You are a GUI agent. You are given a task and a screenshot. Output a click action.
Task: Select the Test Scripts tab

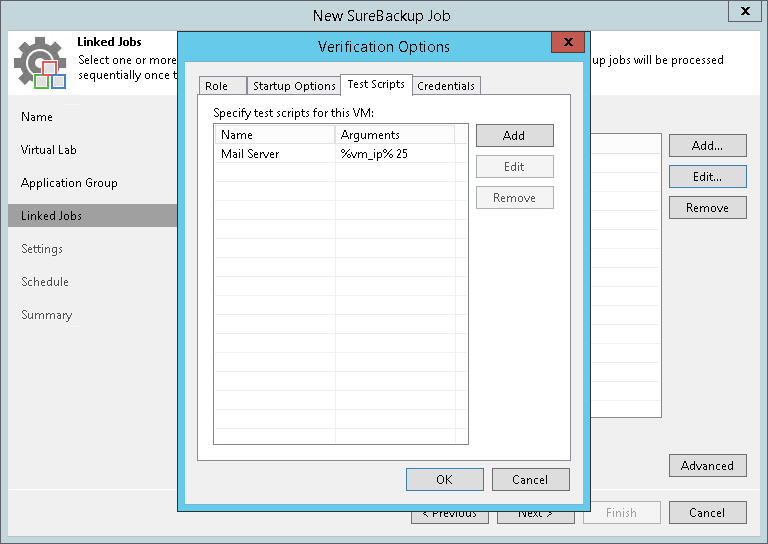pos(376,84)
